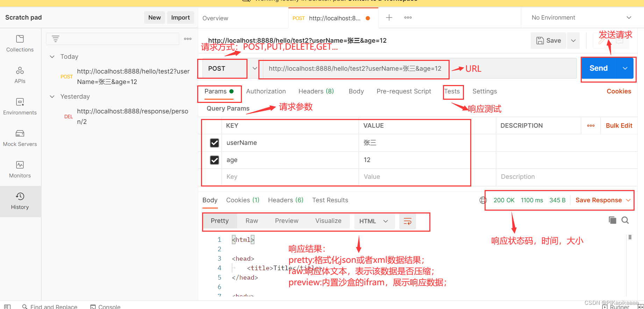Screen dimensions: 644x309
Task: Click the globe network icon near status
Action: pos(483,200)
